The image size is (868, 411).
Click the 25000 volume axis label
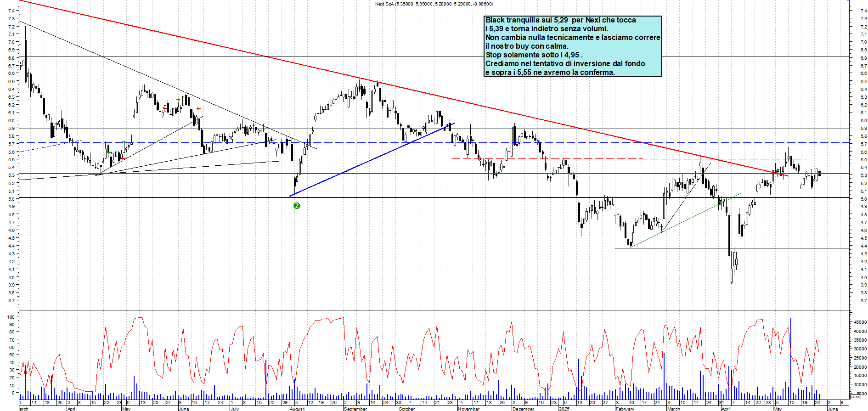pos(860,358)
